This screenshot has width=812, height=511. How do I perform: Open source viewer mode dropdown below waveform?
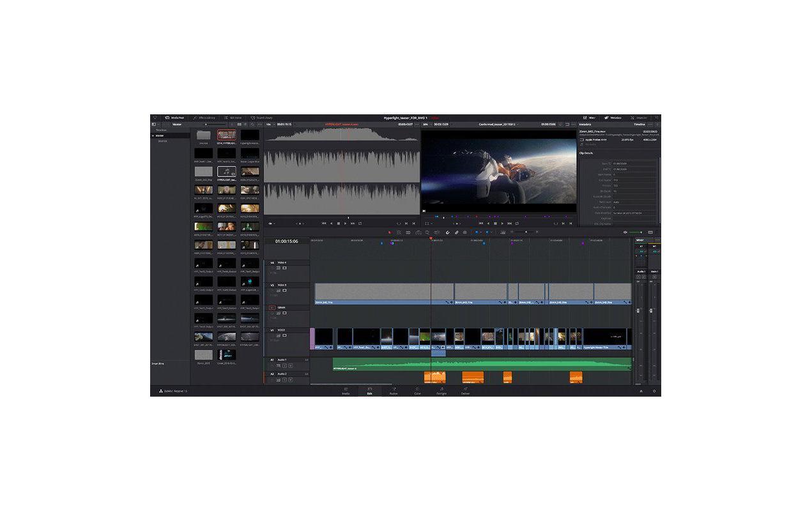[x=271, y=223]
